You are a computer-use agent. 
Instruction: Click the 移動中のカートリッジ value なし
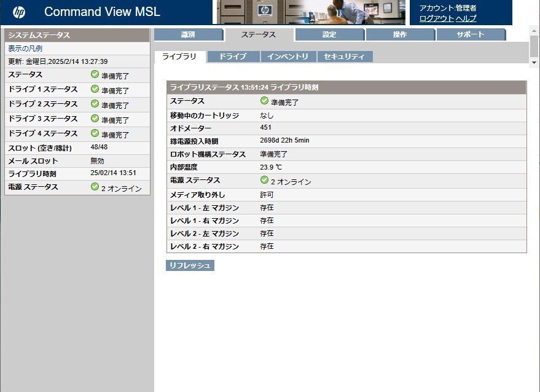click(267, 116)
